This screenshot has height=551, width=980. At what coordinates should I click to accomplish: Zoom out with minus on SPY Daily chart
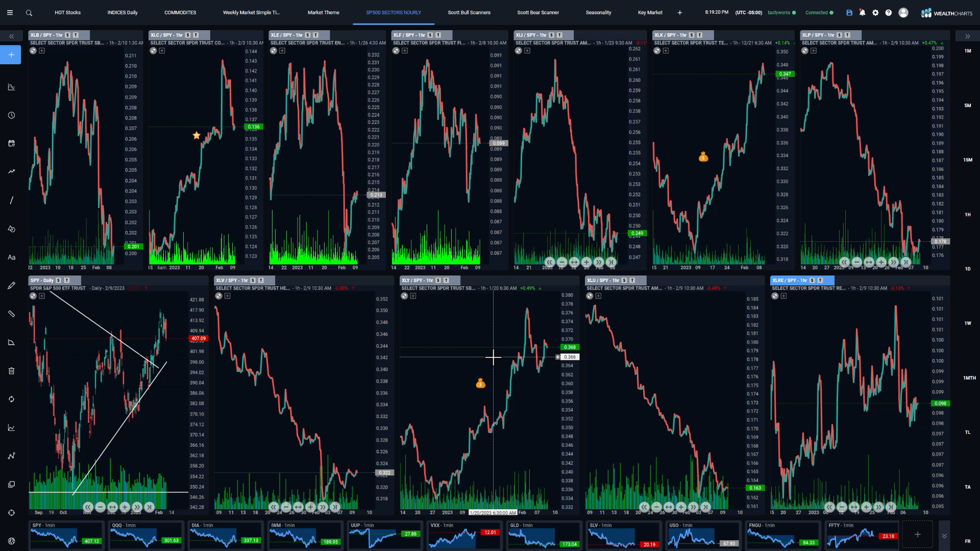point(100,507)
